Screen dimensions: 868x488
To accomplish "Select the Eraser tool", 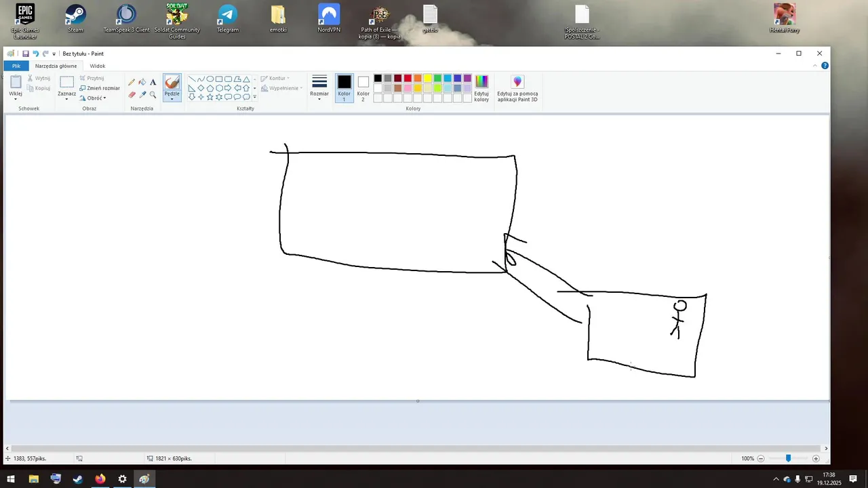I will [132, 95].
